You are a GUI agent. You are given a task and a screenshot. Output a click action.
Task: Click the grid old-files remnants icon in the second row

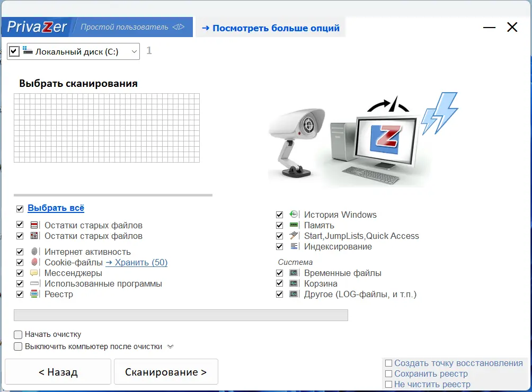click(34, 235)
